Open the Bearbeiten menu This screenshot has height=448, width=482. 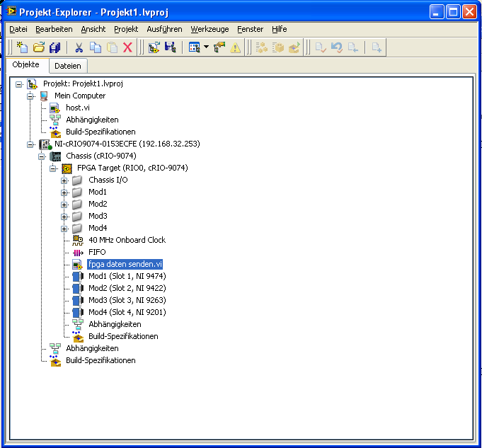click(54, 29)
